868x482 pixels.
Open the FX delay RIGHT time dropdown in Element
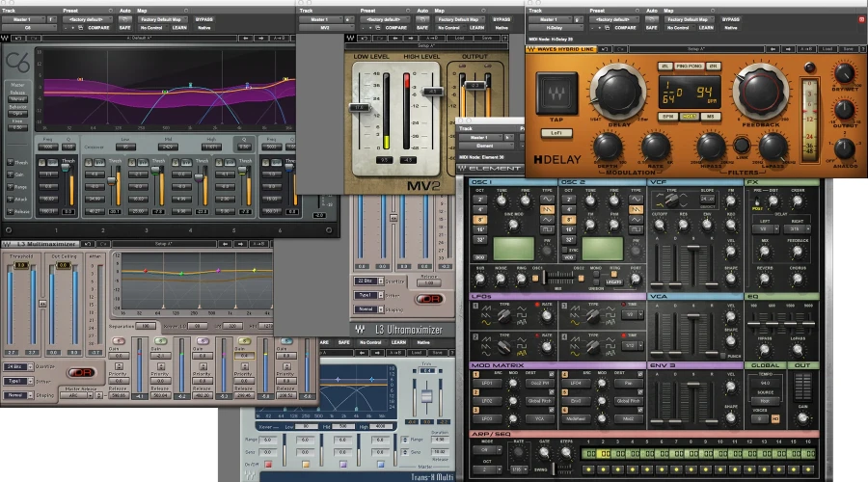tap(798, 228)
